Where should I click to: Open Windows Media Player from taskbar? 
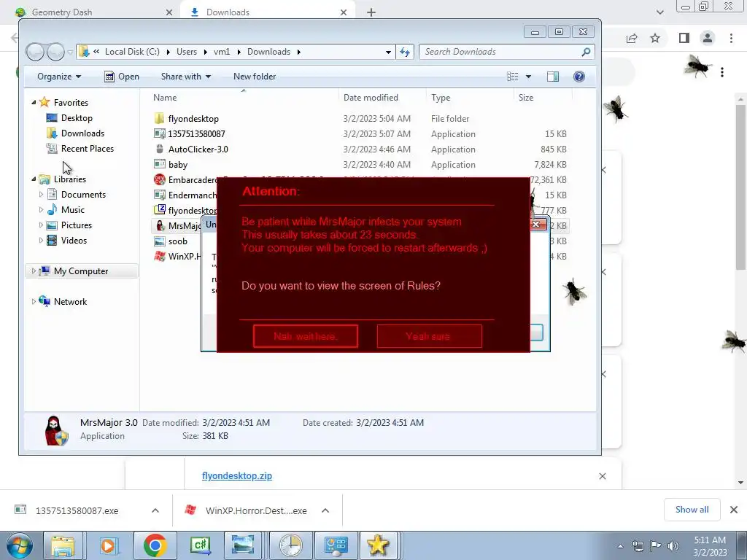[x=109, y=545]
